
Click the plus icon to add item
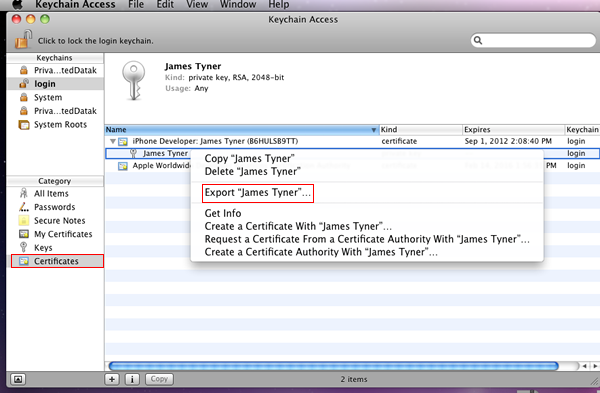[x=112, y=379]
